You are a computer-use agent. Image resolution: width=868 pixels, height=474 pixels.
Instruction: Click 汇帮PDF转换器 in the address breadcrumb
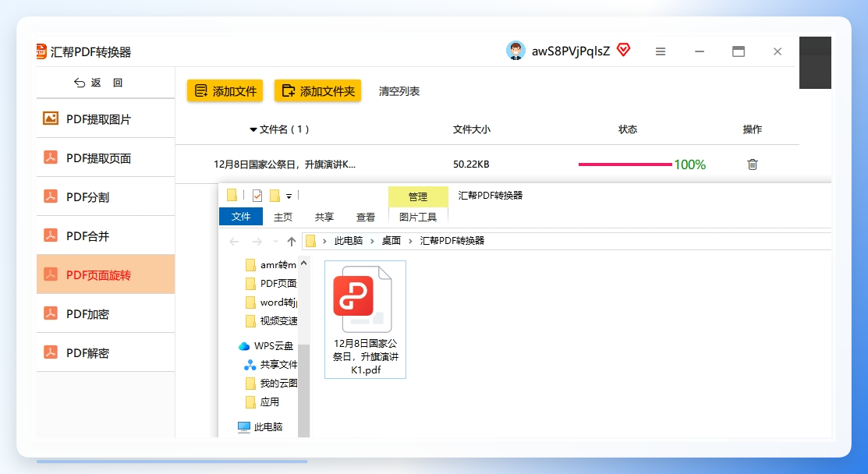click(x=452, y=241)
